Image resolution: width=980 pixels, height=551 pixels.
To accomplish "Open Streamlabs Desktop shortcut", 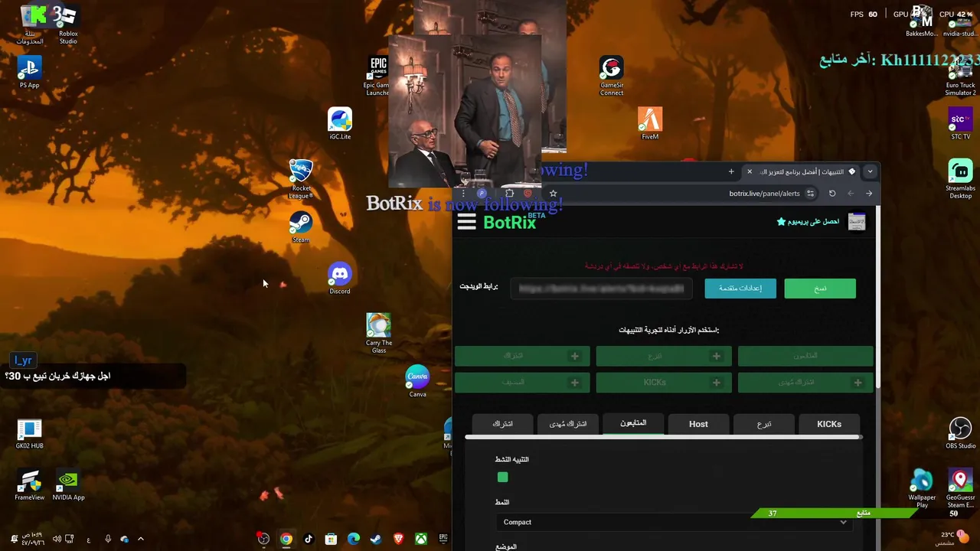I will [960, 179].
